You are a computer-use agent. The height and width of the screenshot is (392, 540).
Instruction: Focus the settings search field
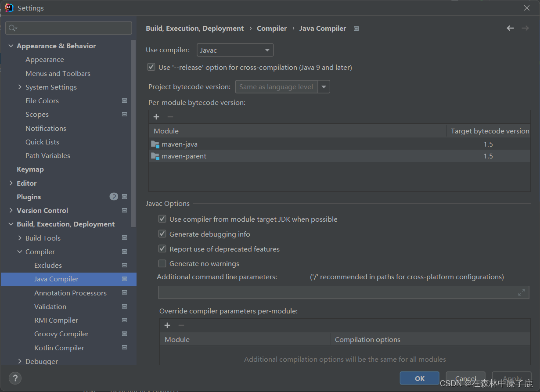(68, 28)
